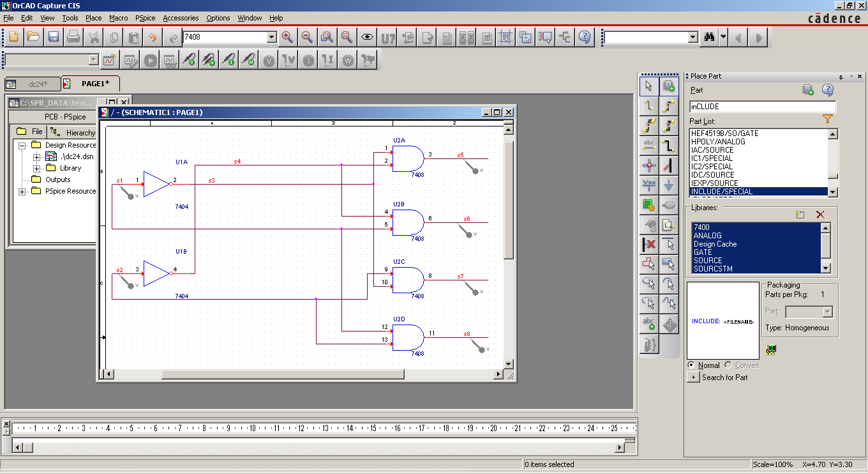Screen dimensions: 868x474
Task: Click the Zoom to All icon
Action: point(347,37)
